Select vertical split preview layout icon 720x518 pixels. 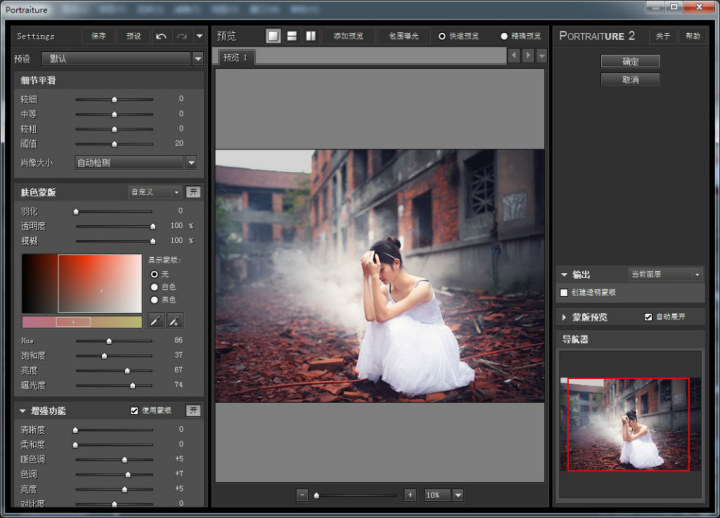[311, 36]
